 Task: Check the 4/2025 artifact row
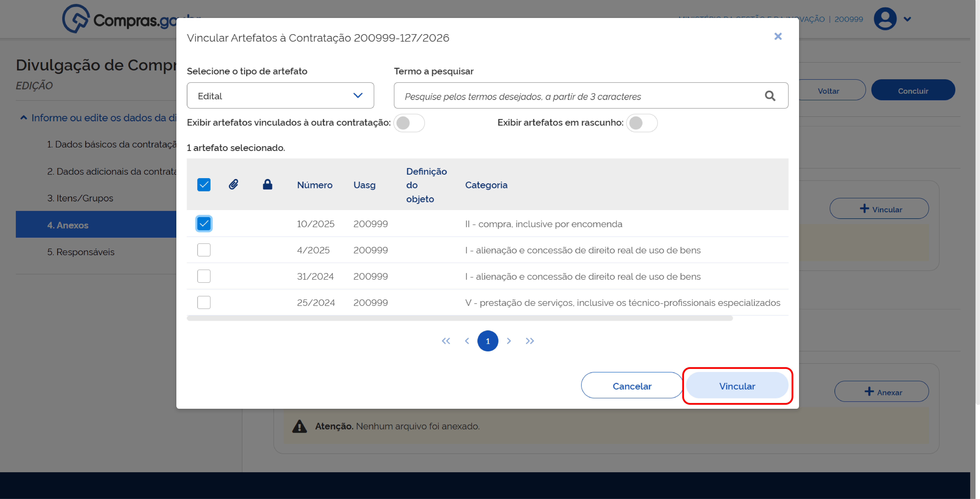pyautogui.click(x=204, y=250)
